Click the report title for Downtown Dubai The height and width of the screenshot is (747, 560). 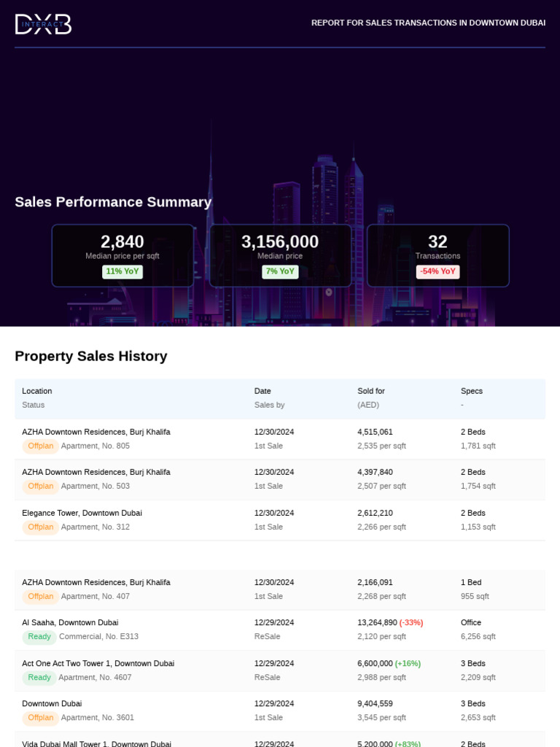pos(428,23)
